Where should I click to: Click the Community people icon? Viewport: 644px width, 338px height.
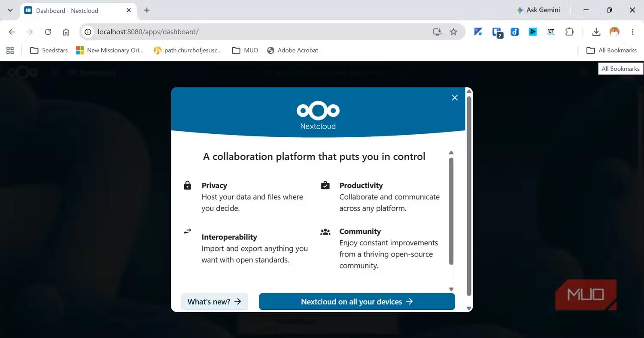[325, 232]
